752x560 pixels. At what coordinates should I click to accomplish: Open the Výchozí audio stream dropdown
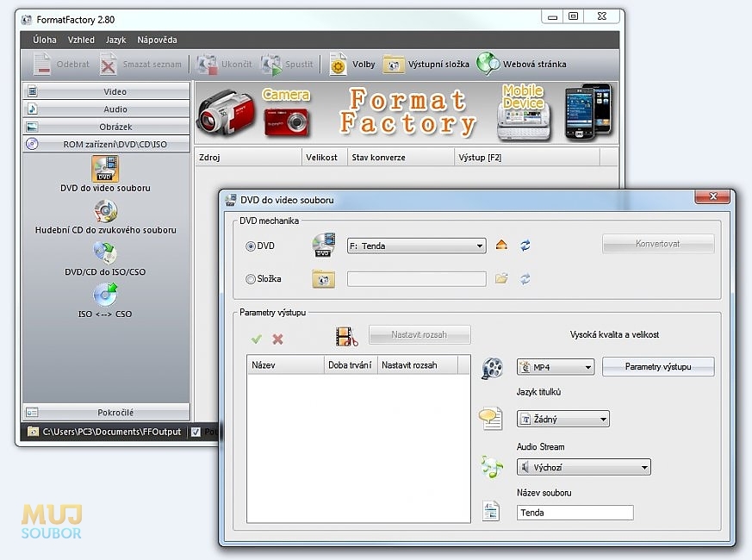click(x=584, y=467)
